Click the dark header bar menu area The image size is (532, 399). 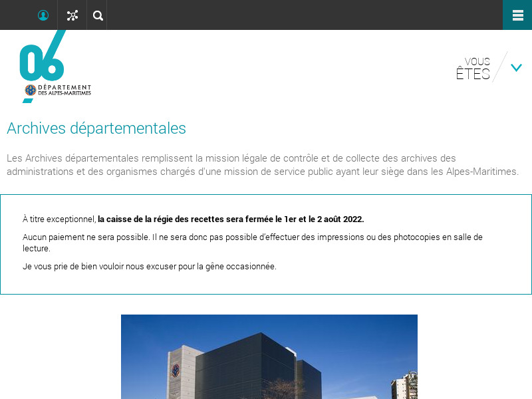coord(266,15)
